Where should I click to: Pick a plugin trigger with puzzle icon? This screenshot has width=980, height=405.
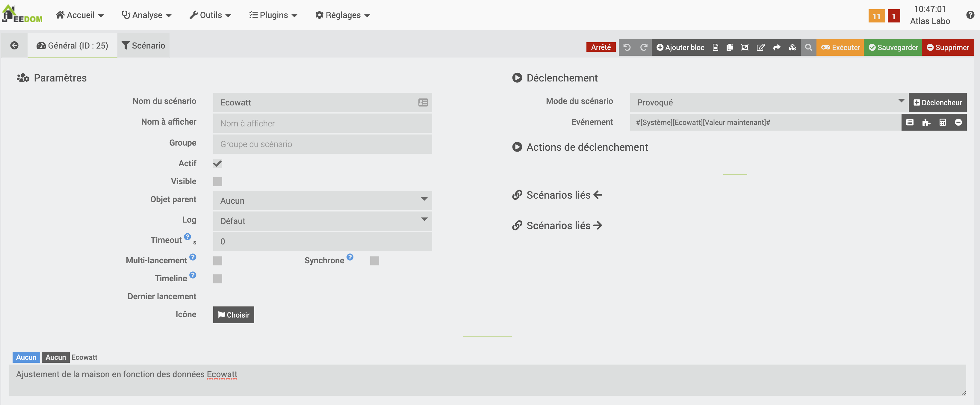926,122
